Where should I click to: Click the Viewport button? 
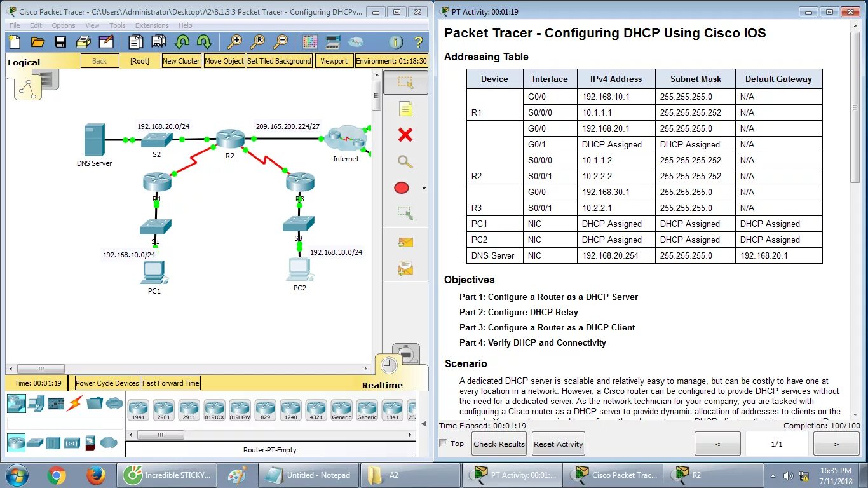tap(334, 61)
